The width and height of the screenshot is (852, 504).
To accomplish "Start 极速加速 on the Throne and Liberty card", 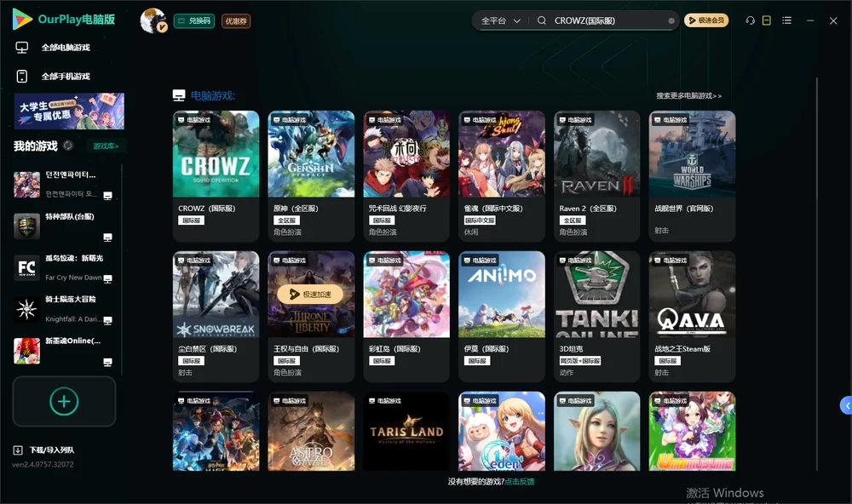I will [311, 295].
